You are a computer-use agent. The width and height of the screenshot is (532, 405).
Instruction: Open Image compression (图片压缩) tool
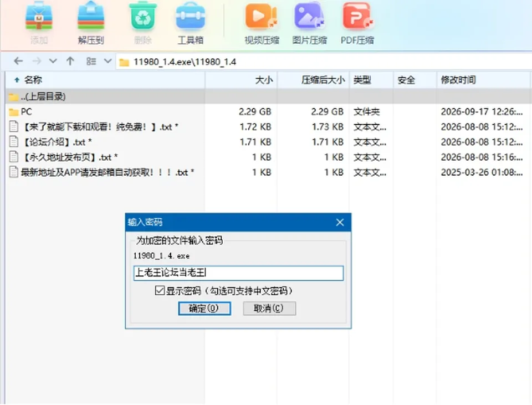309,16
